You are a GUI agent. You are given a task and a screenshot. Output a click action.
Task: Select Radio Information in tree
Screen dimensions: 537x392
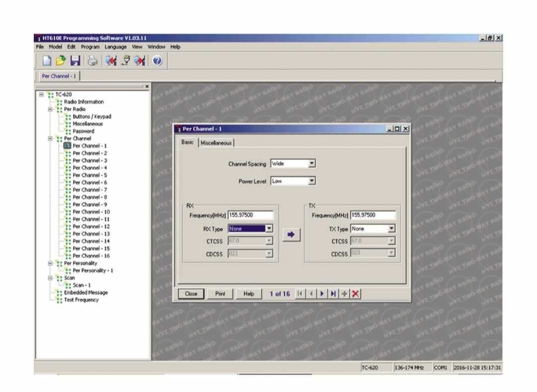(84, 102)
